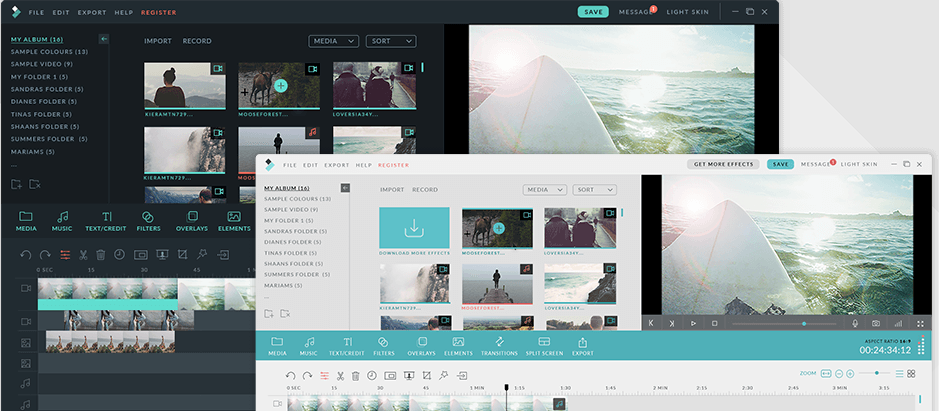Open the TRANSITIONS tab in the light window

pyautogui.click(x=499, y=347)
